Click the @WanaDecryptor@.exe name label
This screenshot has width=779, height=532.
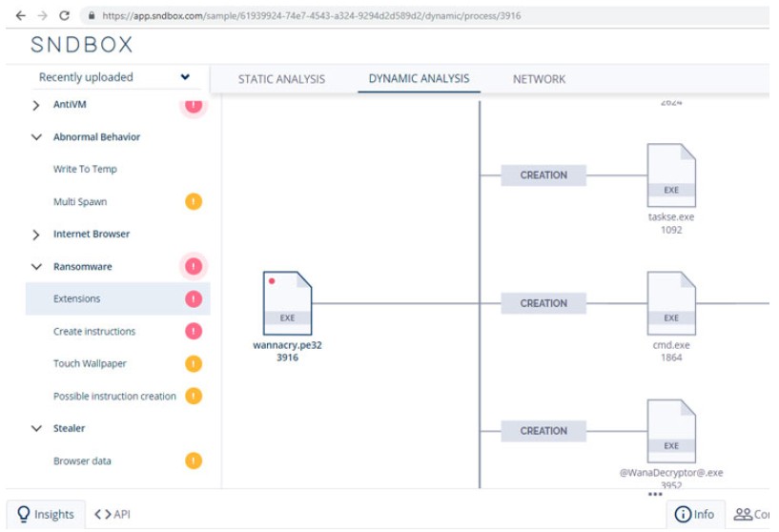click(x=671, y=473)
